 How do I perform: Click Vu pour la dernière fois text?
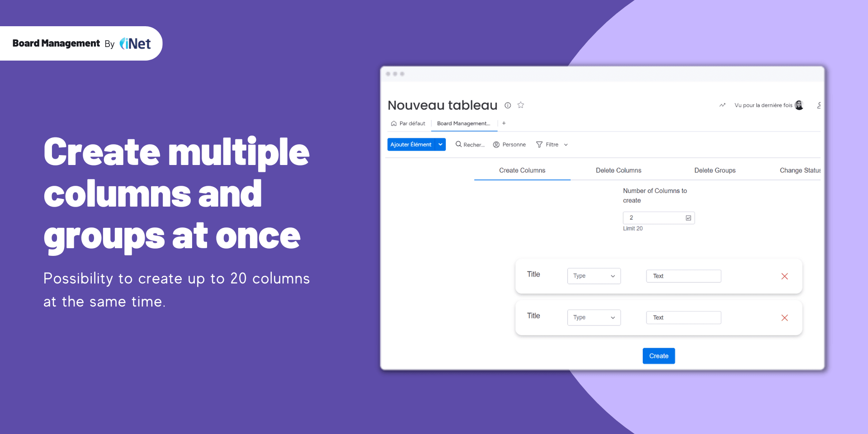[763, 105]
